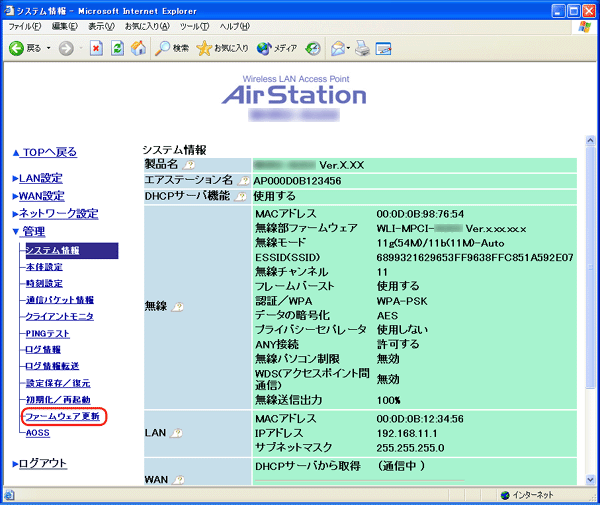Expand the WAN設定 section

coord(41,196)
